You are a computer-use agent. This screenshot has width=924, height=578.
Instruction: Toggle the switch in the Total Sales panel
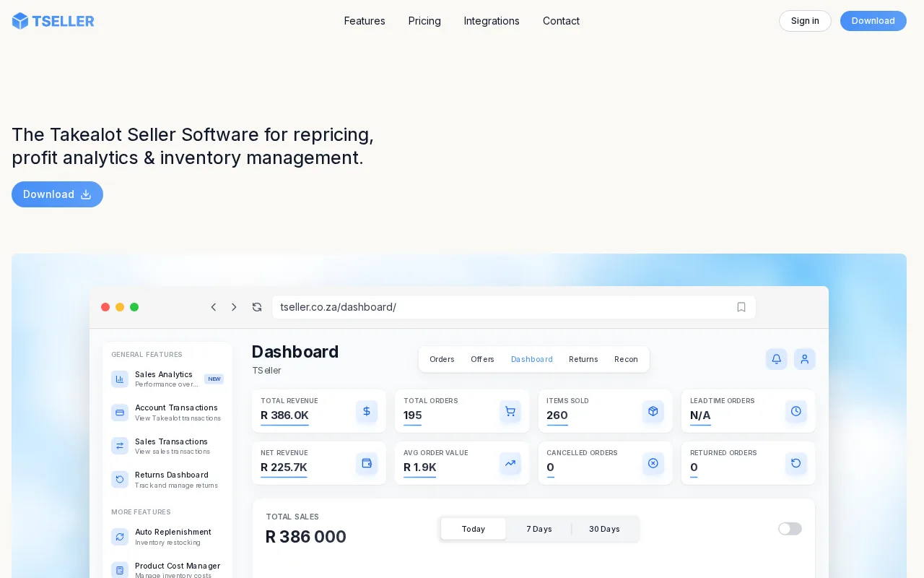(x=790, y=529)
